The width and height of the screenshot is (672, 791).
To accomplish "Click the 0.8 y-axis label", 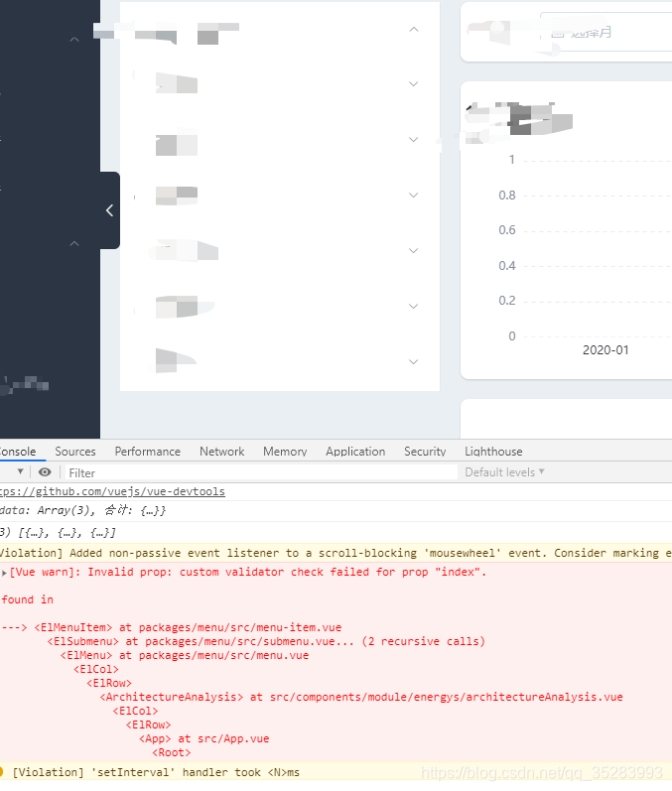I will tap(507, 196).
